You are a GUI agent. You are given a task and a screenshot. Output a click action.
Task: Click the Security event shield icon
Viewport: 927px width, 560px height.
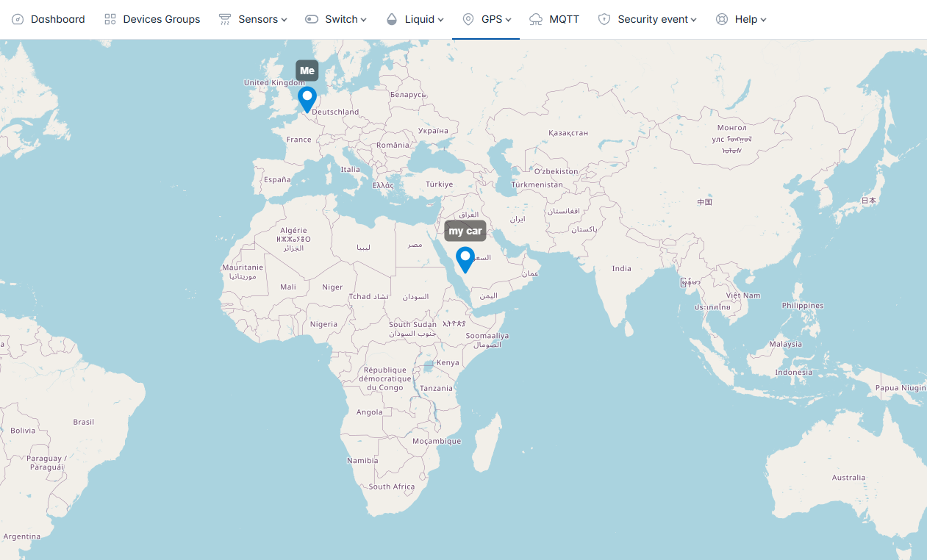(x=604, y=19)
